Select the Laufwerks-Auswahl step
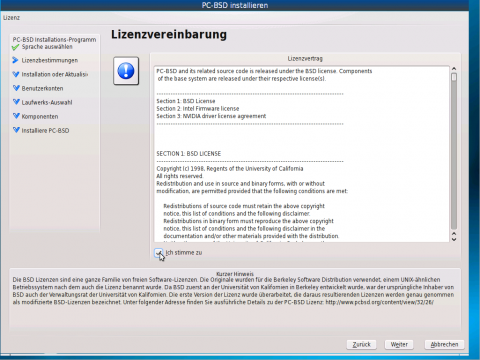The width and height of the screenshot is (480, 360). click(47, 102)
